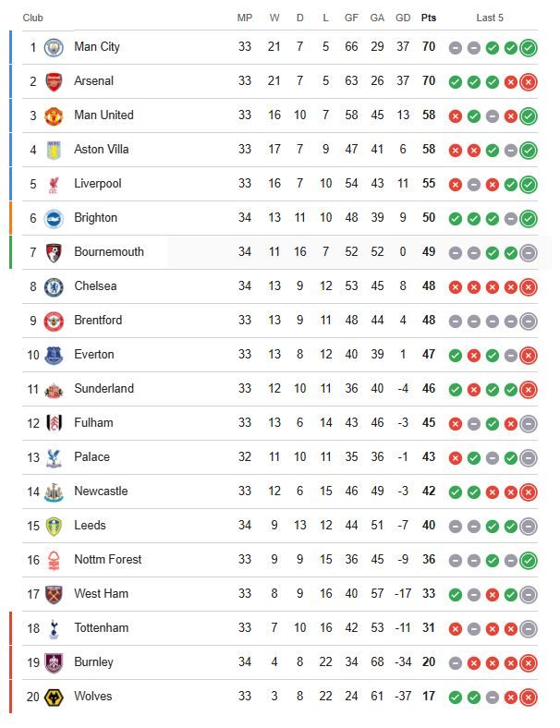Screen dimensions: 560x728
Task: Click Arsenal's latest loss result icon
Action: point(528,81)
